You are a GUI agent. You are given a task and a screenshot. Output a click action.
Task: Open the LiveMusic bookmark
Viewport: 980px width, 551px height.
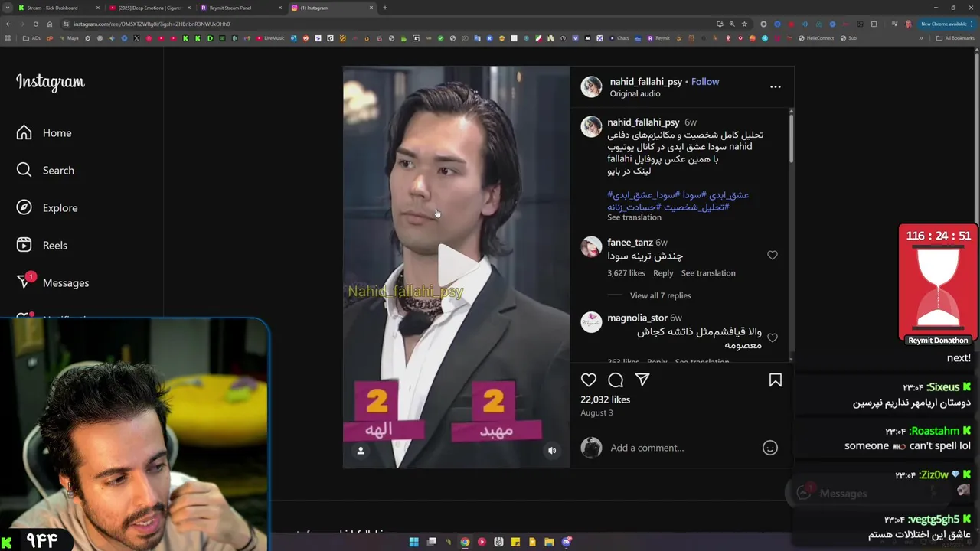pos(270,38)
